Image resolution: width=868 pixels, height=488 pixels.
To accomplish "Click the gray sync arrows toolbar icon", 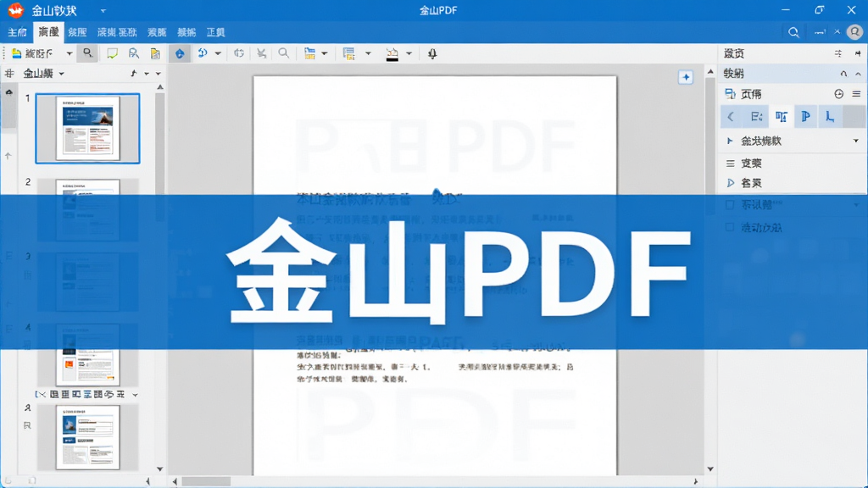I will tap(238, 53).
